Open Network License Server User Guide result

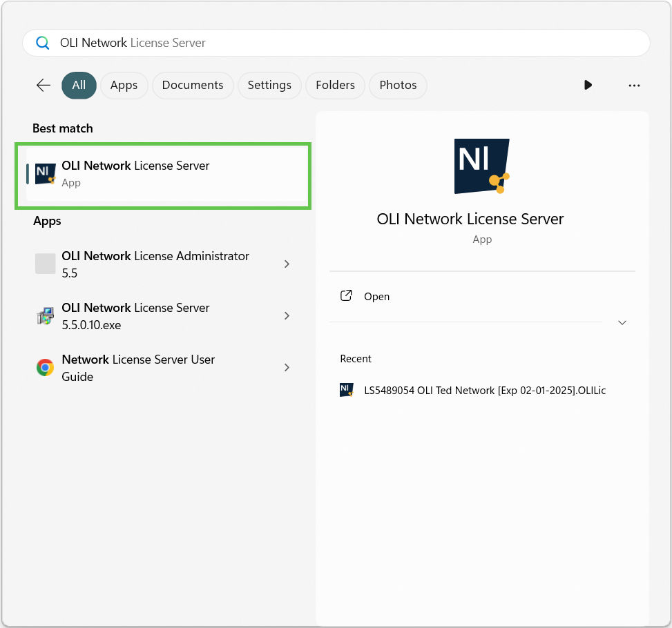163,368
